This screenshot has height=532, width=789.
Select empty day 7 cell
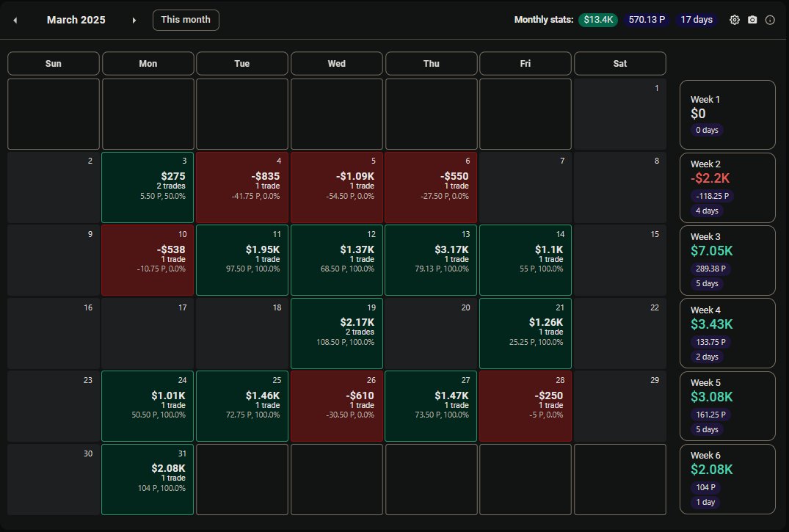coord(526,187)
